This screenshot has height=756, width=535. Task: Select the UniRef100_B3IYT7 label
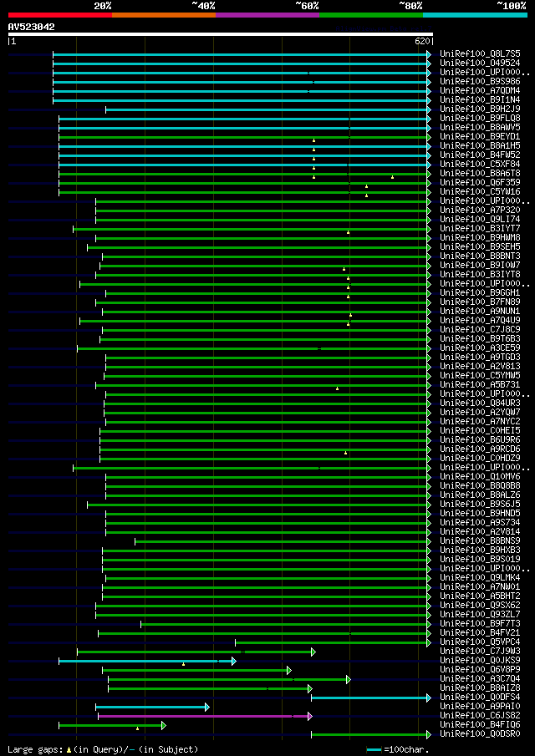pyautogui.click(x=480, y=229)
